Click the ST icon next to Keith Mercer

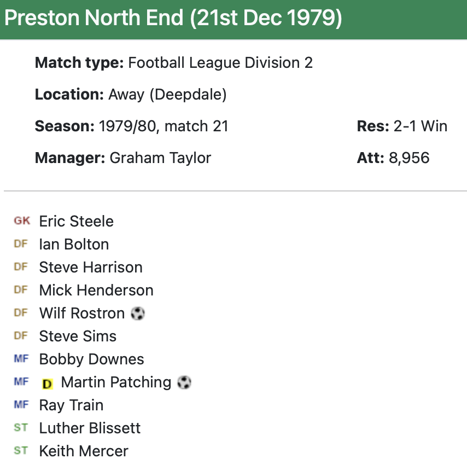point(21,451)
